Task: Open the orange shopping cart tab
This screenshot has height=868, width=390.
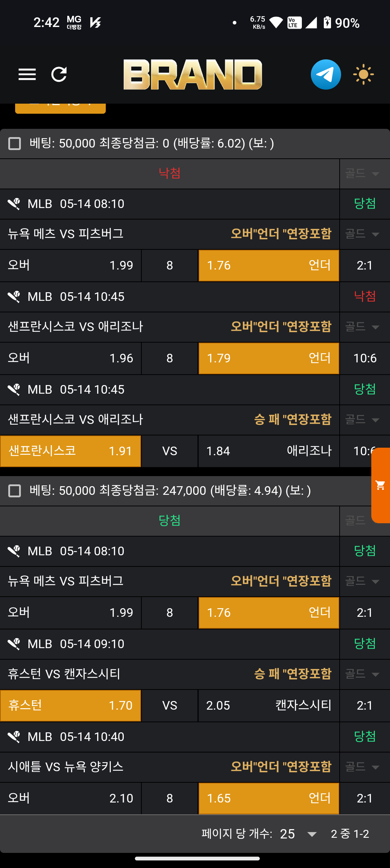Action: [x=381, y=485]
